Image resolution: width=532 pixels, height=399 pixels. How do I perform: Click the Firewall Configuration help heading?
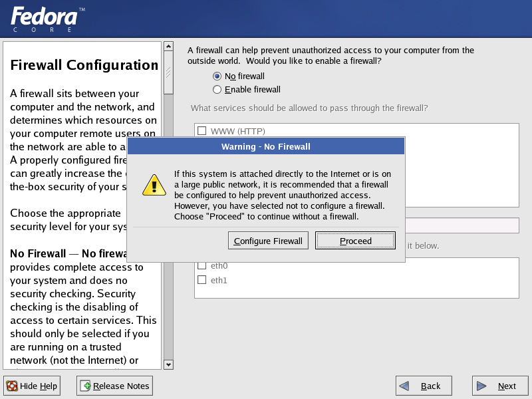84,65
